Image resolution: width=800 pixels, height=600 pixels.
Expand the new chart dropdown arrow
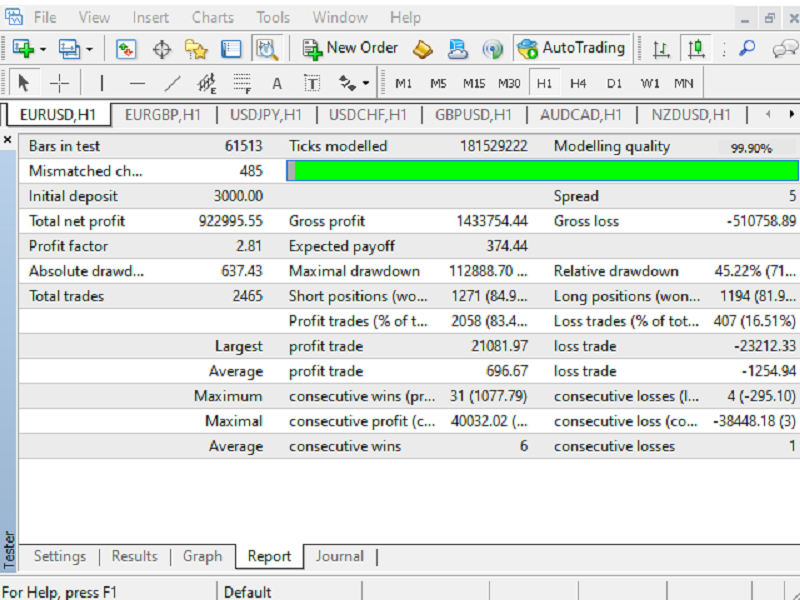tap(43, 49)
